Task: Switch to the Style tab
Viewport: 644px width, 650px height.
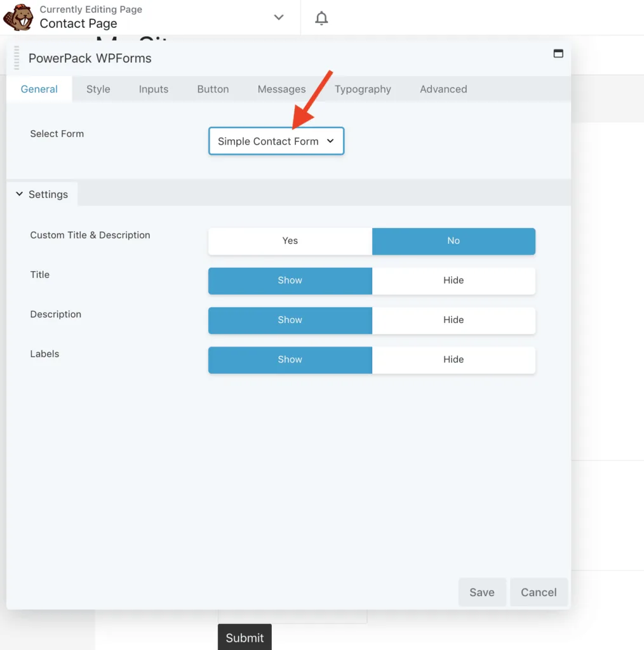Action: tap(98, 89)
